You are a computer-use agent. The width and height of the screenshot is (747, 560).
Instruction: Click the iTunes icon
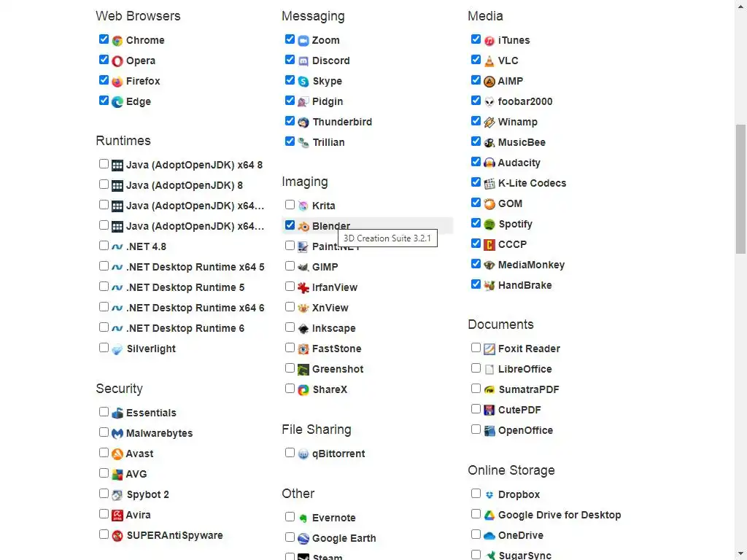click(x=489, y=41)
